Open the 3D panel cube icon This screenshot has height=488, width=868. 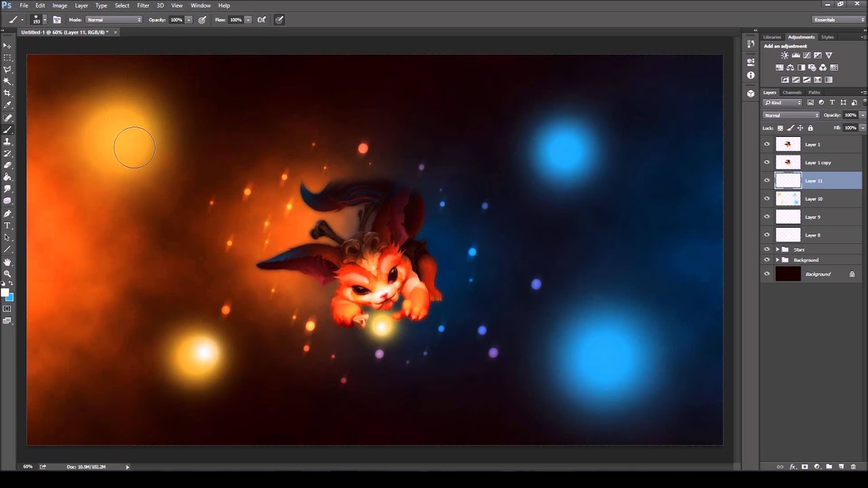pos(751,94)
